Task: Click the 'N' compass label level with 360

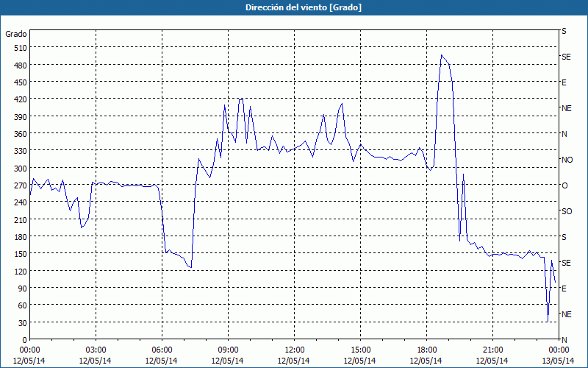Action: pos(564,134)
